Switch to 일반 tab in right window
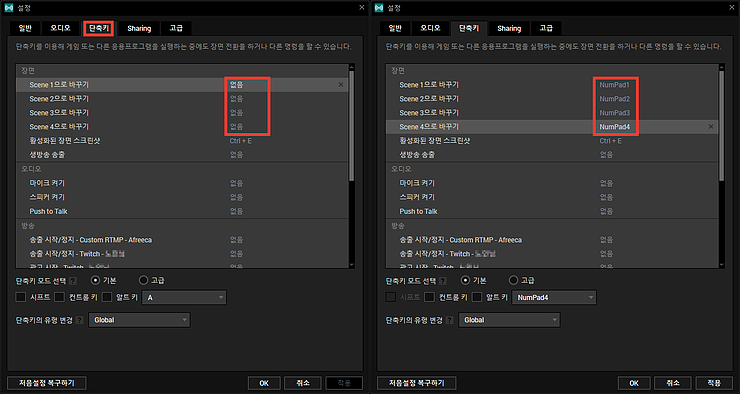 point(395,28)
